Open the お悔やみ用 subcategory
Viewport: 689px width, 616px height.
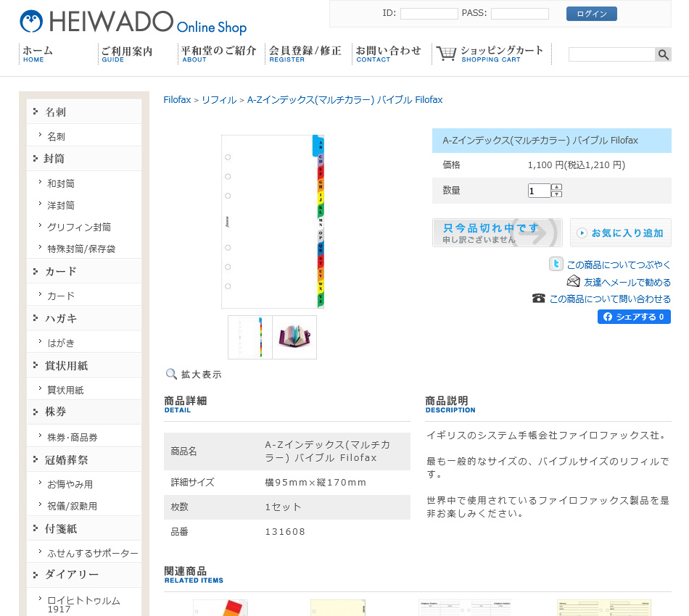point(70,484)
